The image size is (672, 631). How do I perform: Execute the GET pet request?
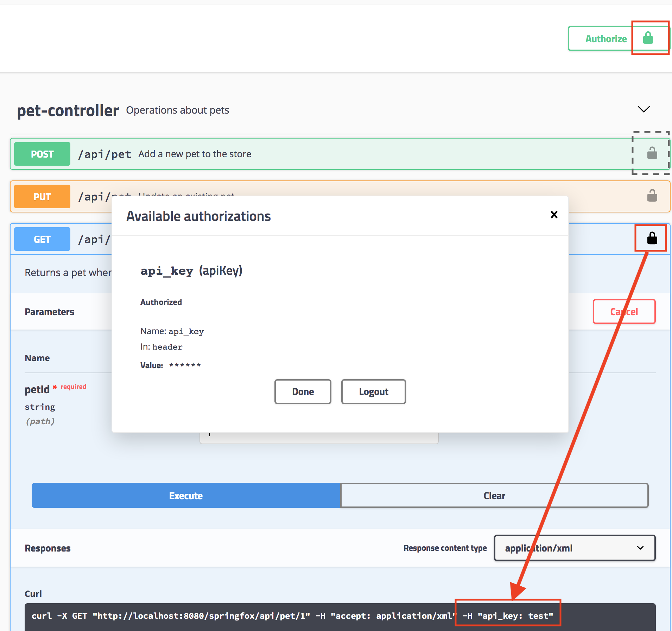pos(186,495)
